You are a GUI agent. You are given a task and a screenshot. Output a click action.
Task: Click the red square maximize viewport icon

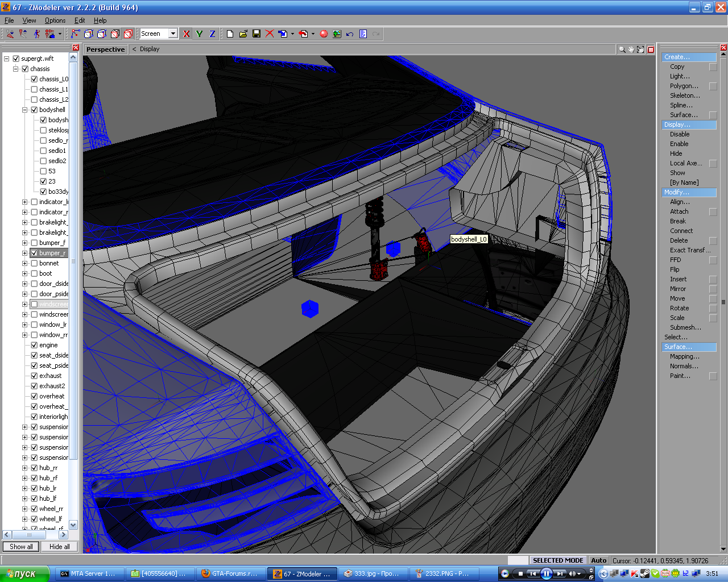651,49
